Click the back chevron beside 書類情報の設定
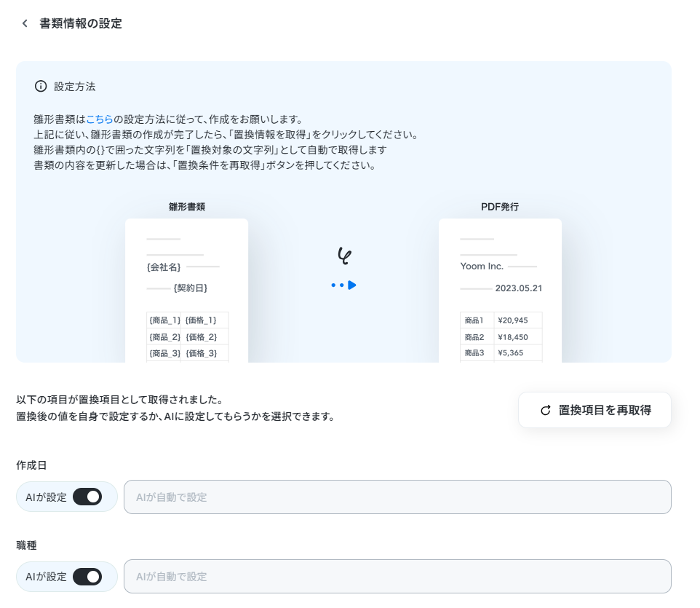The width and height of the screenshot is (700, 608). click(x=25, y=24)
